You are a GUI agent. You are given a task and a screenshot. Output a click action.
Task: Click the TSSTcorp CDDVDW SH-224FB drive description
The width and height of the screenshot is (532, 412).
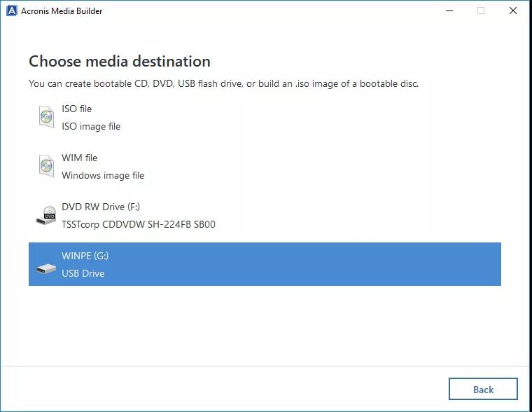[x=139, y=224]
